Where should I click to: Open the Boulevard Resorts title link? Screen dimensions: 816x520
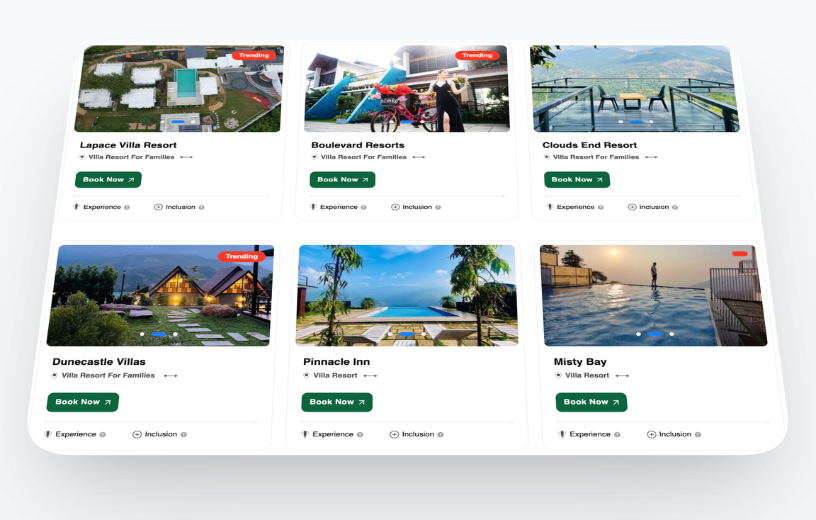tap(357, 145)
